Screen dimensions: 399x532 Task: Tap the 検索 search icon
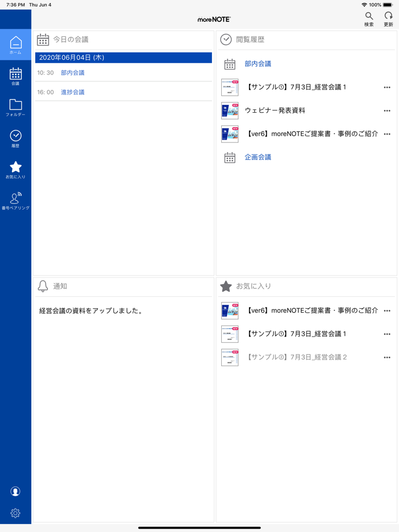click(369, 19)
